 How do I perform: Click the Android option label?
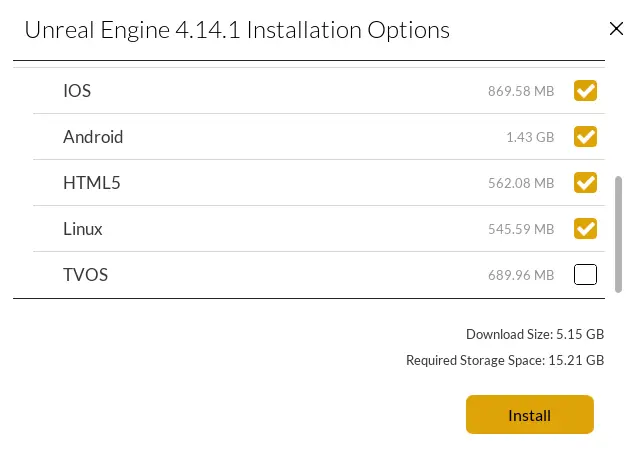click(x=93, y=137)
